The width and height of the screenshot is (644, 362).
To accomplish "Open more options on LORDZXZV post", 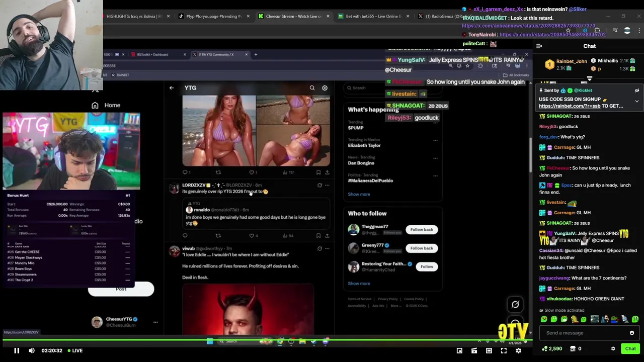I will tap(327, 185).
